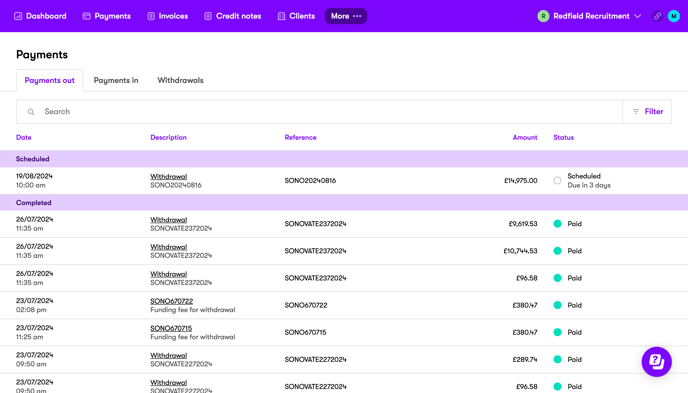Screen dimensions: 688x393
Task: Click the search magnifier icon
Action: point(31,112)
